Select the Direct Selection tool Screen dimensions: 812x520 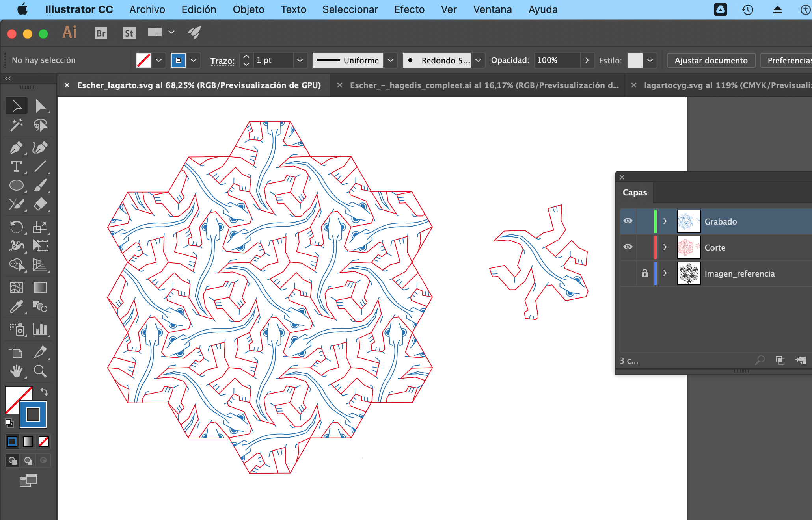pyautogui.click(x=40, y=106)
